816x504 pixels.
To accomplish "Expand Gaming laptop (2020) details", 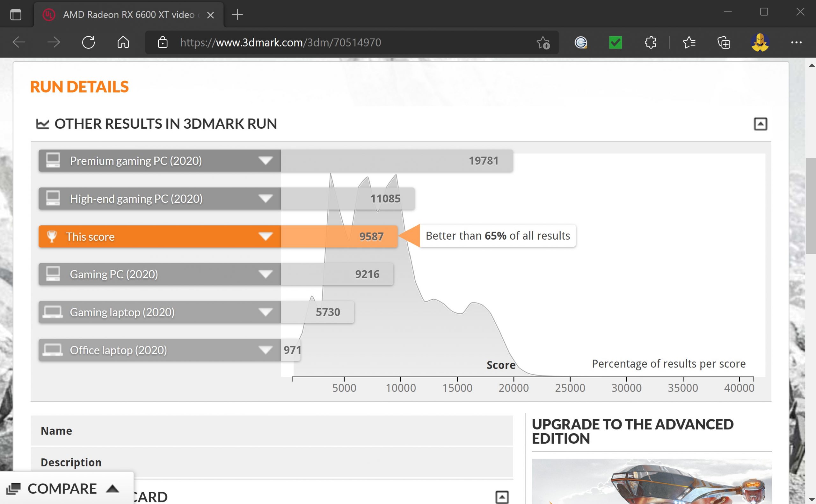I will [265, 312].
